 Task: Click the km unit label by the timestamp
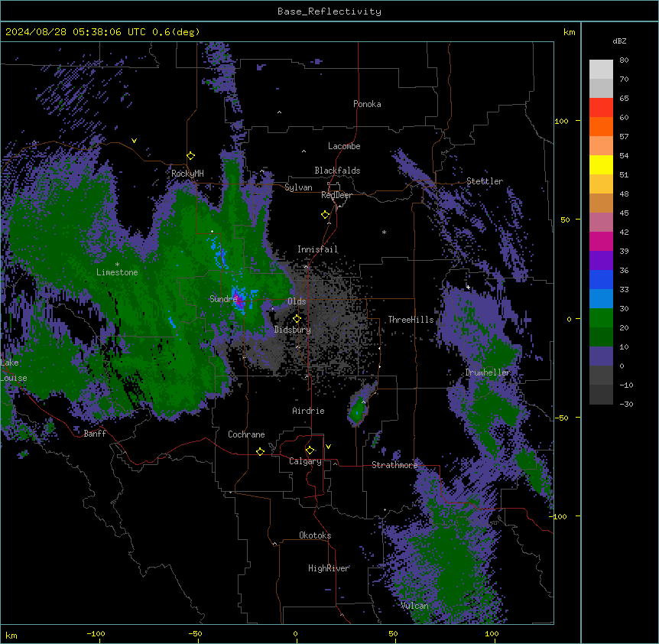(x=569, y=32)
